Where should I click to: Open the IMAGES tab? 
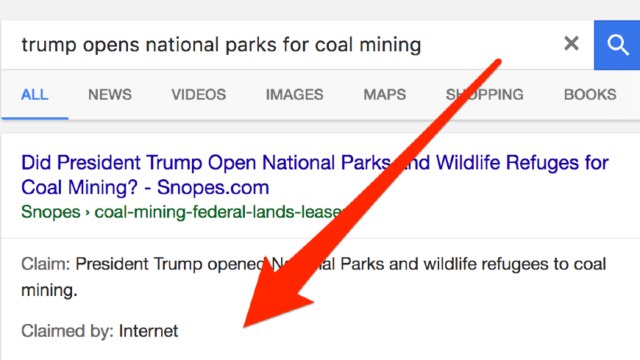tap(294, 95)
